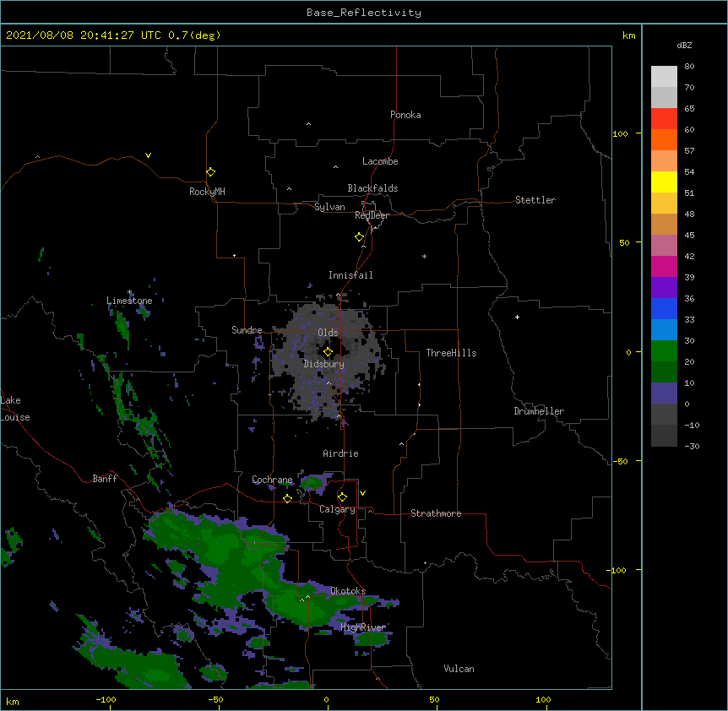Click the Base_Reflectivity title

364,13
